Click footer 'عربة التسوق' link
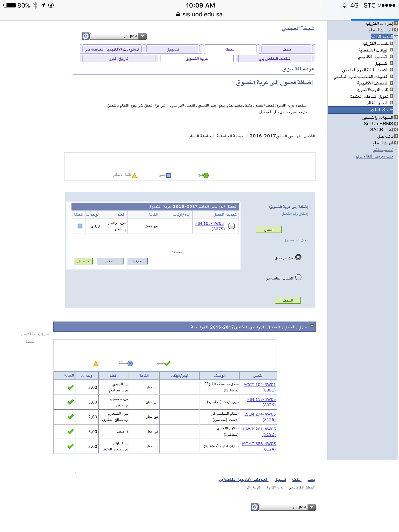Screen dimensions: 399x532 pyautogui.click(x=274, y=488)
